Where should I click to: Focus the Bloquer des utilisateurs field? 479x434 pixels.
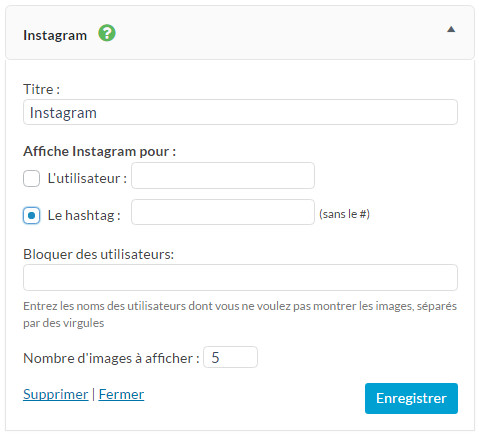pyautogui.click(x=240, y=277)
